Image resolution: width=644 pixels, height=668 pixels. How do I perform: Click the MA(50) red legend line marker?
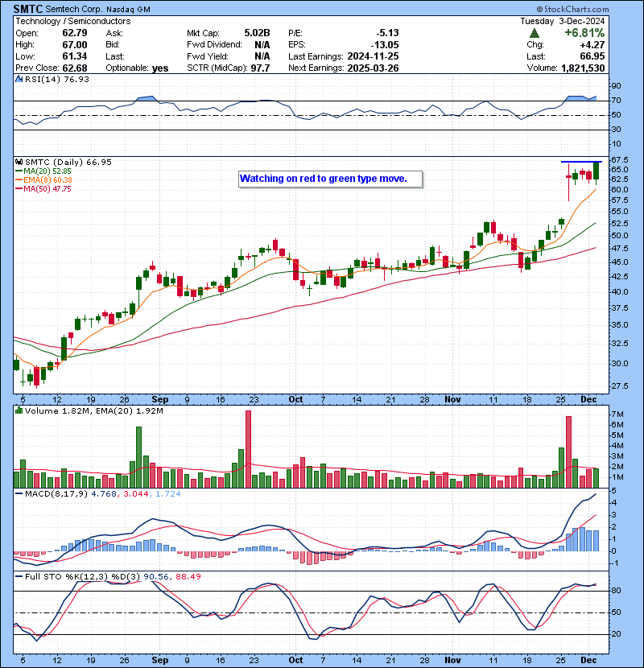tap(19, 188)
